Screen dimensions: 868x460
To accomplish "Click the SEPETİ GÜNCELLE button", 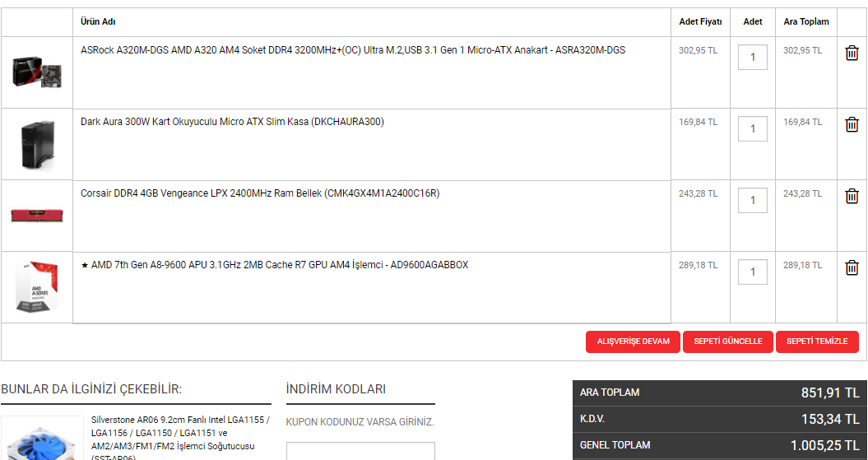I will pyautogui.click(x=728, y=342).
